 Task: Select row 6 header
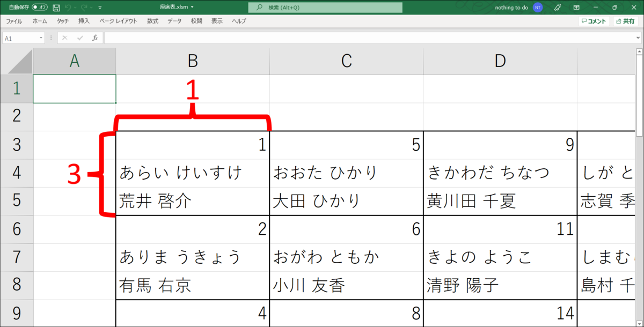[x=17, y=229]
